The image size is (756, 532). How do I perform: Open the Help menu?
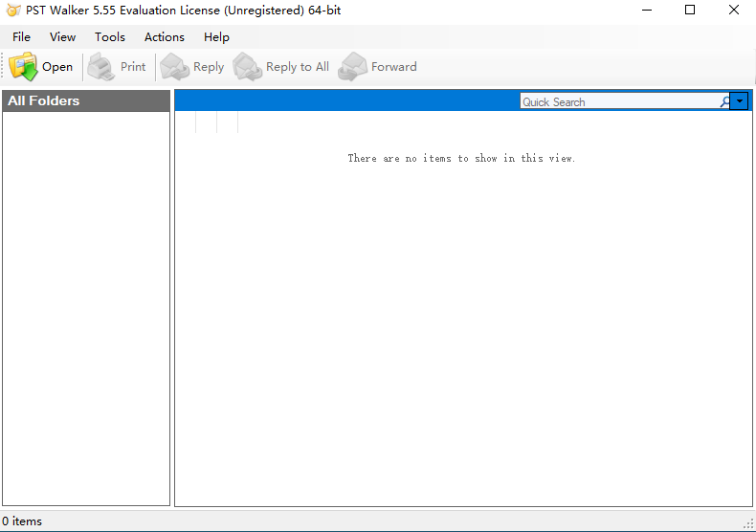(216, 37)
